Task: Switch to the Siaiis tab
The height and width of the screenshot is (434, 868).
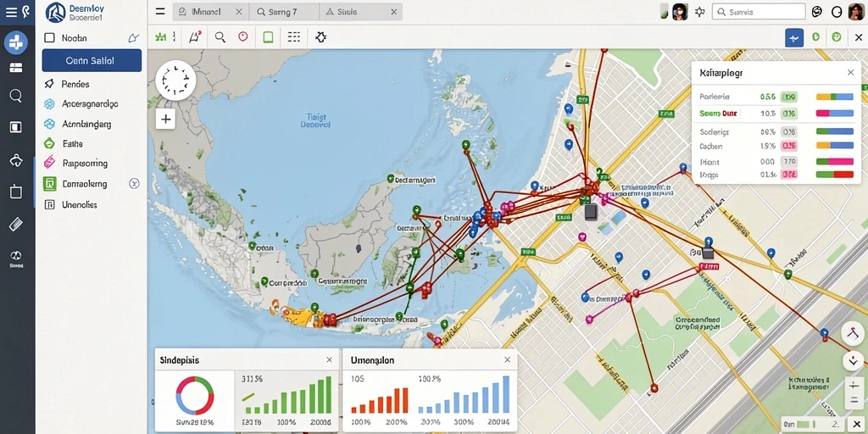Action: coord(360,12)
